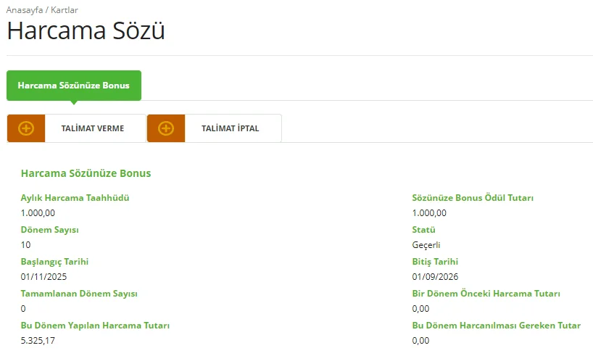Screen dimensions: 593x364
Task: Click the plus icon beside Talimat İptal
Action: [x=166, y=128]
